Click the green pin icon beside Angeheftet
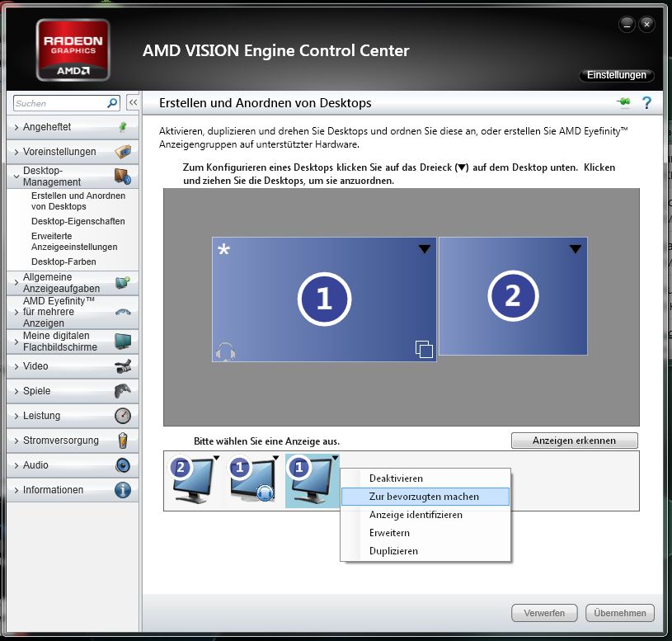 123,127
